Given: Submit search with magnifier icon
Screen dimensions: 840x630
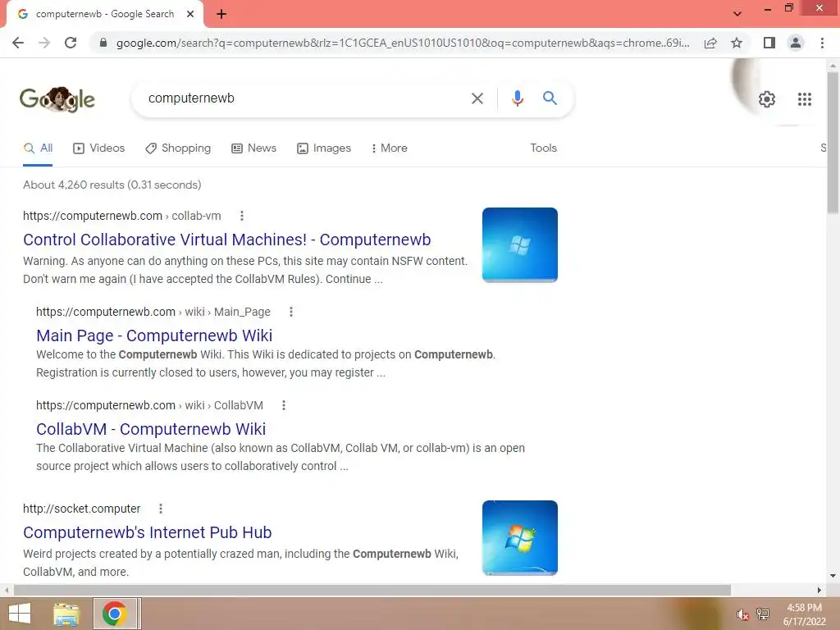Looking at the screenshot, I should click(x=550, y=98).
